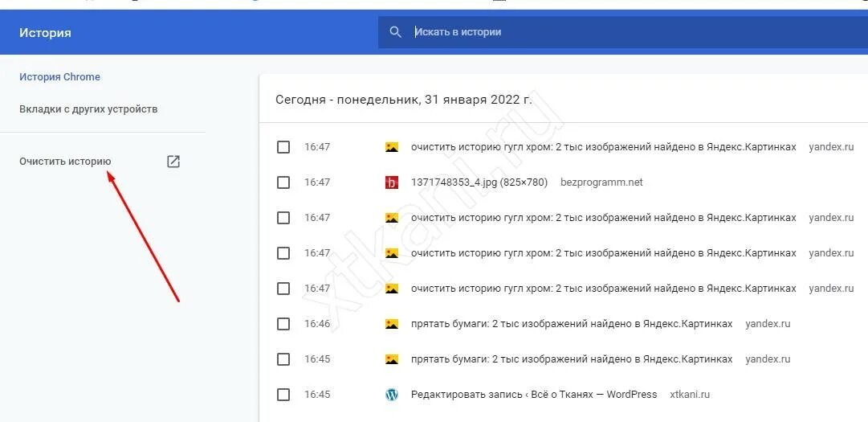868x422 pixels.
Task: Click the WordPress favicon on the Редактировать запись row
Action: (x=392, y=395)
